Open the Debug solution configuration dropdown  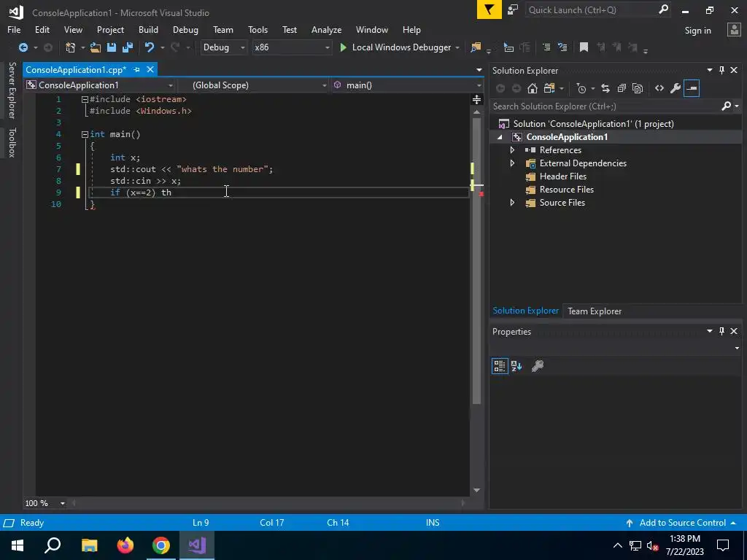(223, 47)
